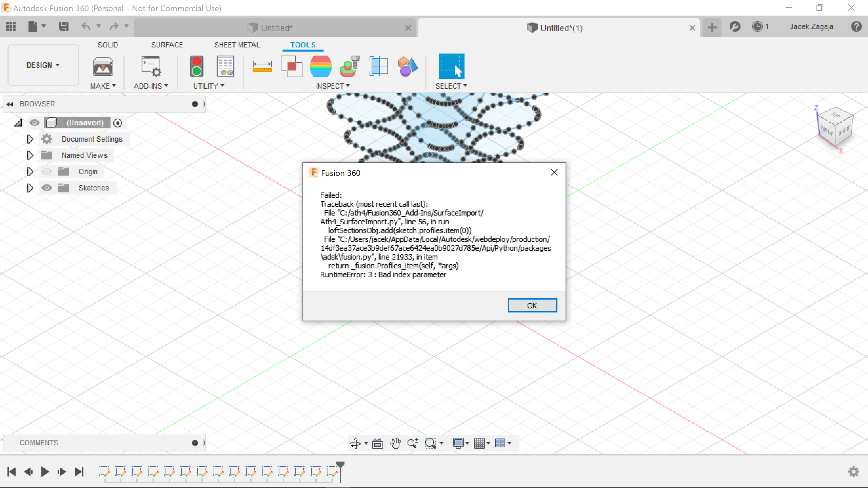Open the MAKE dropdown menu

[x=103, y=86]
